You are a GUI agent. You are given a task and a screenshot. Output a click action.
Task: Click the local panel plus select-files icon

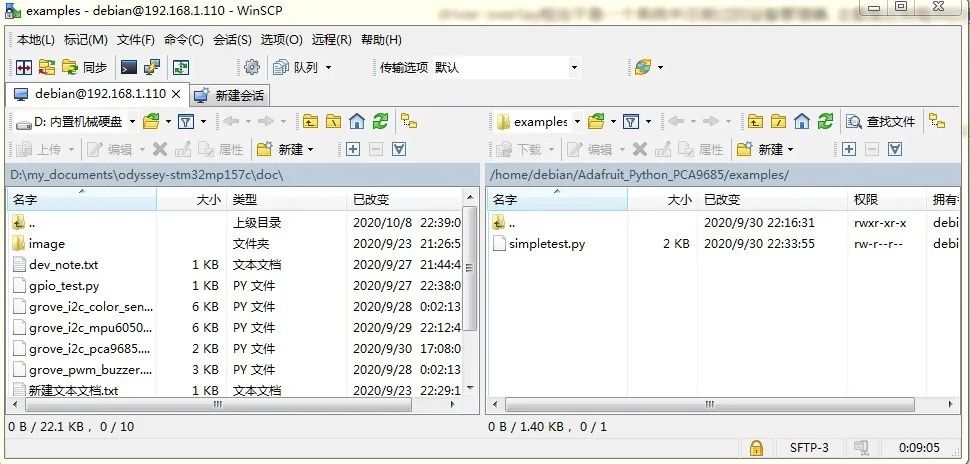(x=353, y=149)
